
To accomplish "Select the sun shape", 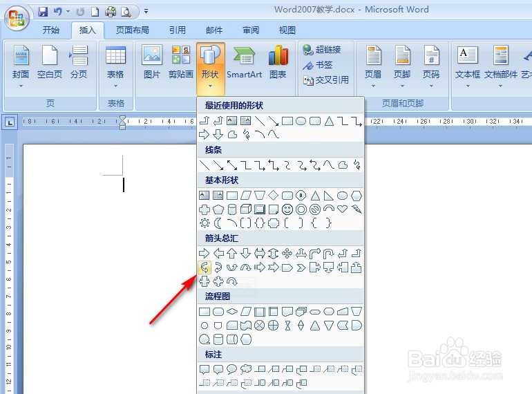I will (x=205, y=223).
